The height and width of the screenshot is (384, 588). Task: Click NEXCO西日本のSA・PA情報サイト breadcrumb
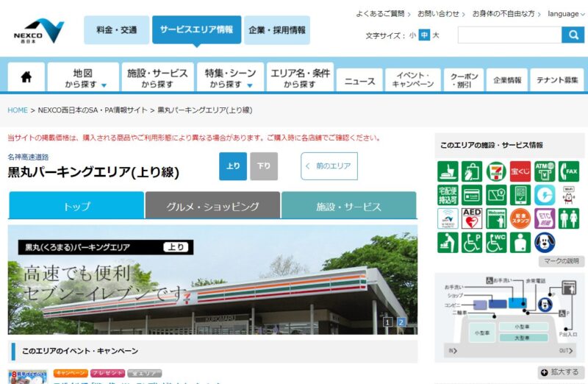pos(93,110)
